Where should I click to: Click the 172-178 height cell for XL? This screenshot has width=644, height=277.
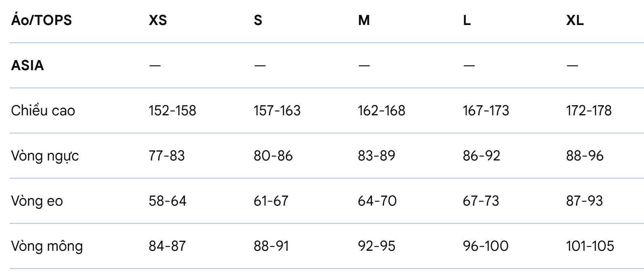[x=589, y=110]
